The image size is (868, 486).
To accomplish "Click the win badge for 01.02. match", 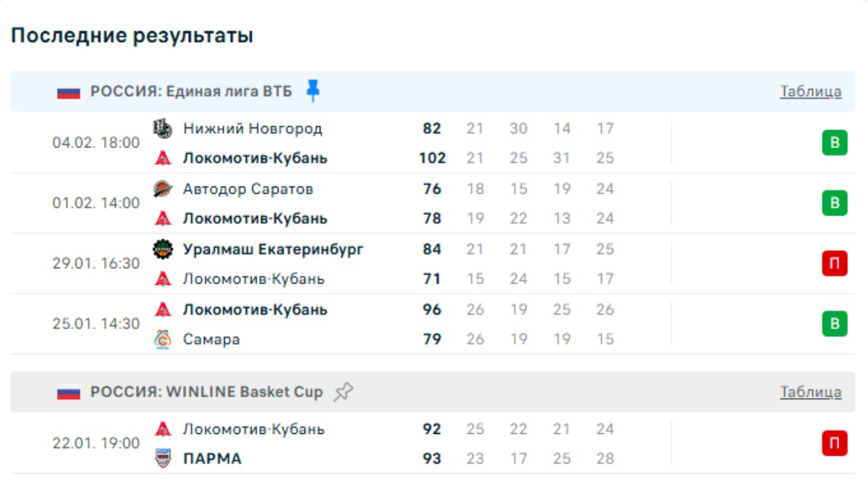I will tap(834, 203).
